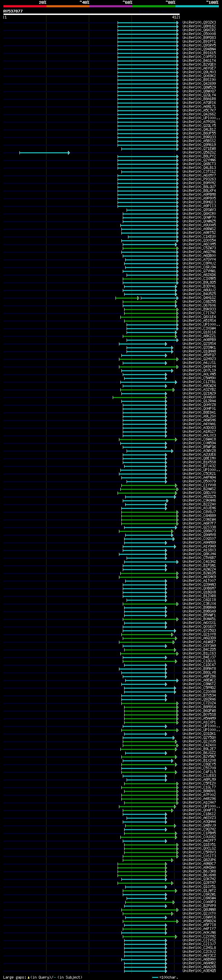The image size is (222, 980).
Task: Click hit label UniRef100_A6R7F7
Action: 199,524
